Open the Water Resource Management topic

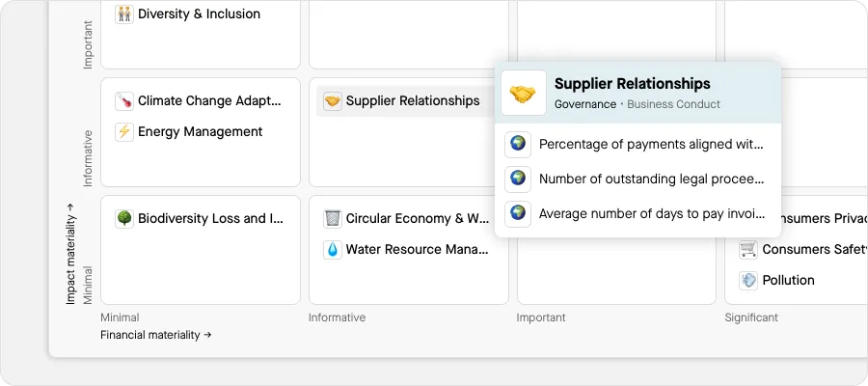pyautogui.click(x=417, y=250)
